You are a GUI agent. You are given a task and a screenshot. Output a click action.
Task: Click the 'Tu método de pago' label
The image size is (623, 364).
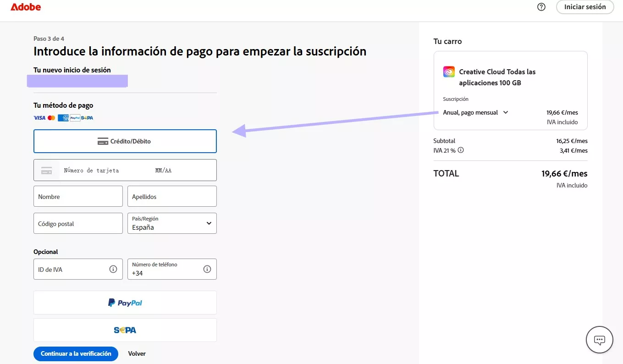coord(63,105)
